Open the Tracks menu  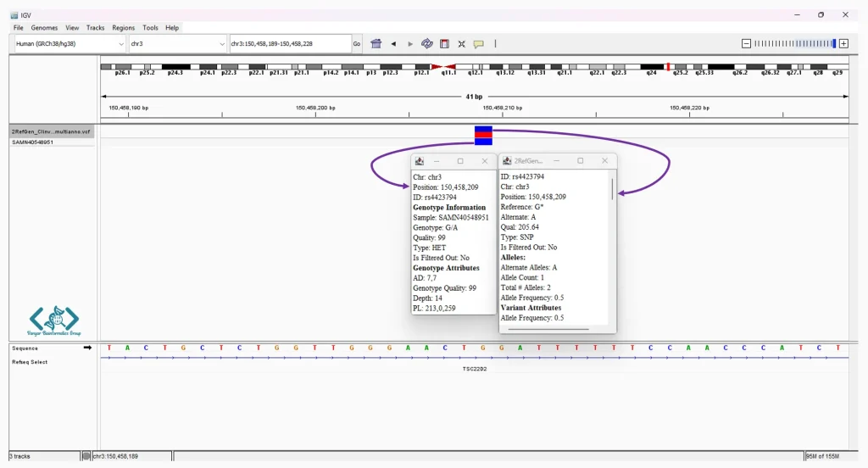point(95,28)
